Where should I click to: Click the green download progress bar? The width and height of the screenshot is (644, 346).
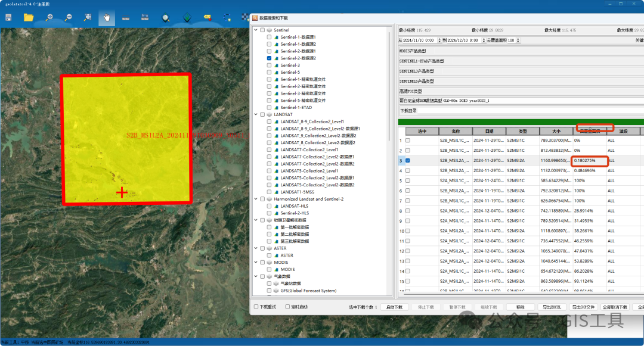(521, 122)
